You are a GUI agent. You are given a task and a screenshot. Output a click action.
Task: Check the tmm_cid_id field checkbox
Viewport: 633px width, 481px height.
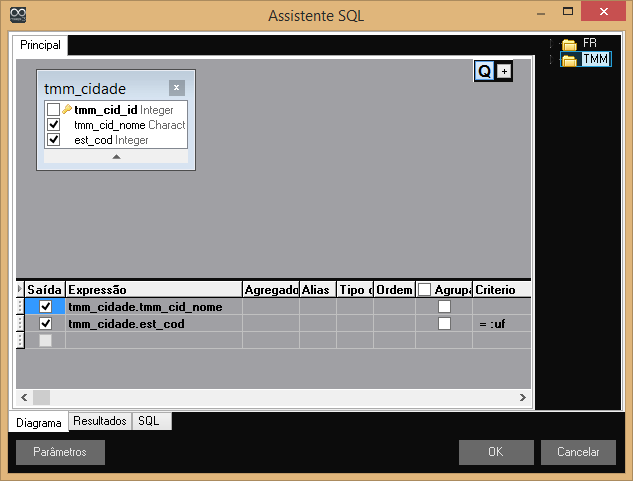point(53,110)
